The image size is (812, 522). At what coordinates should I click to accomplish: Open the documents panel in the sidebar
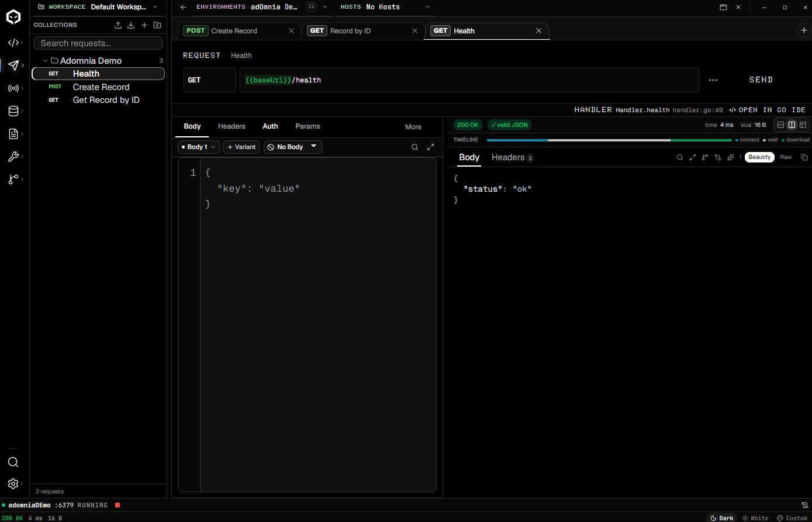[13, 134]
